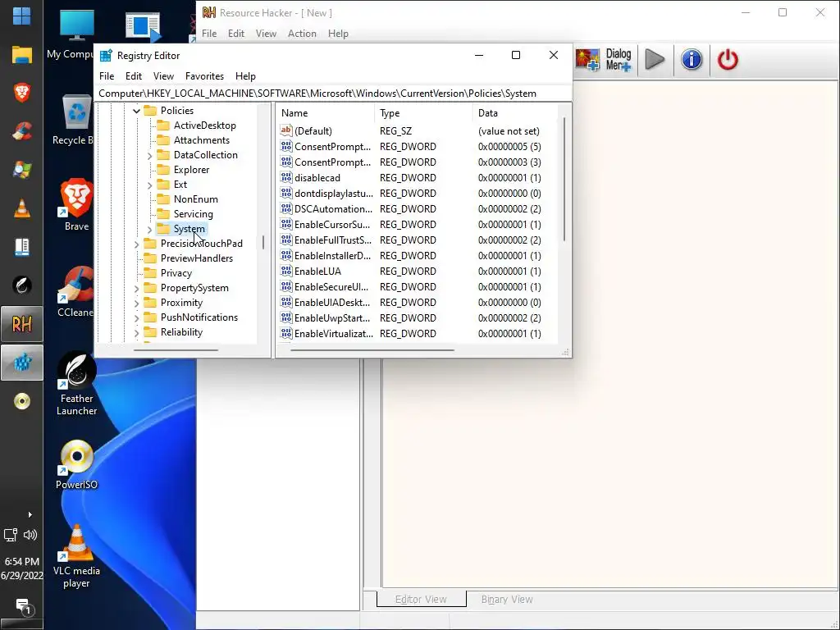Viewport: 840px width, 630px height.
Task: Open the Windows Start button
Action: (x=21, y=16)
